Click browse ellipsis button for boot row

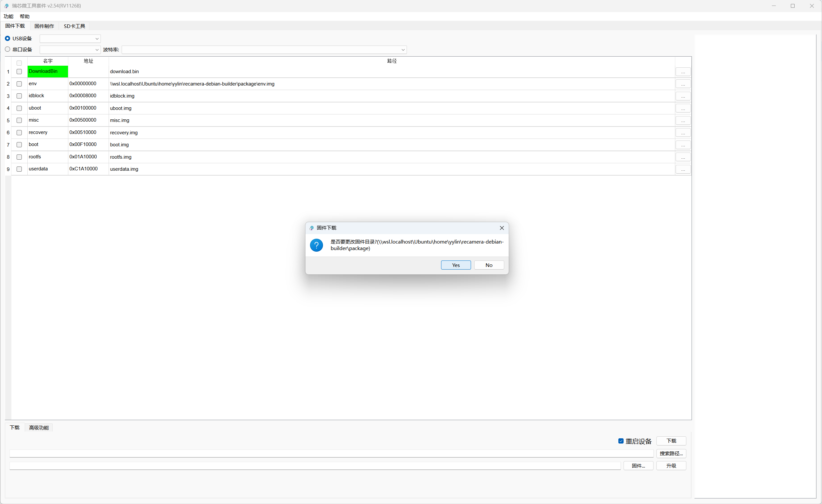683,145
